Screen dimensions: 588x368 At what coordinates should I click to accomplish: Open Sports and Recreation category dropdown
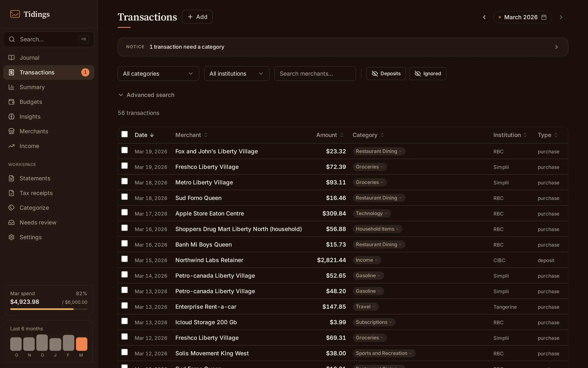(384, 353)
